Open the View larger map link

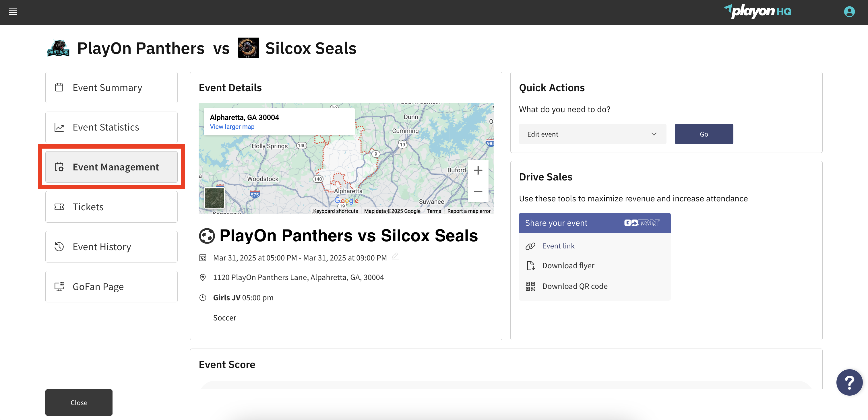click(232, 127)
